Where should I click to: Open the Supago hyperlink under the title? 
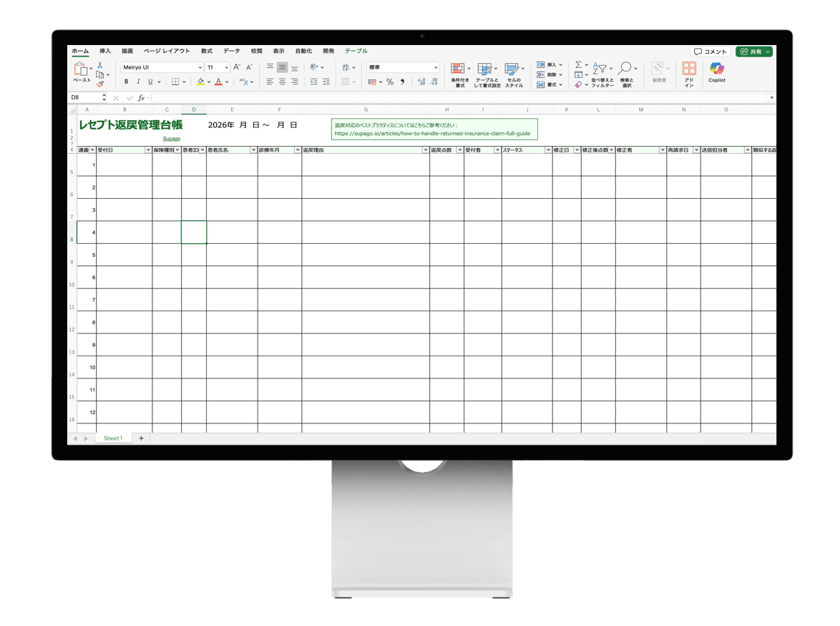(172, 139)
